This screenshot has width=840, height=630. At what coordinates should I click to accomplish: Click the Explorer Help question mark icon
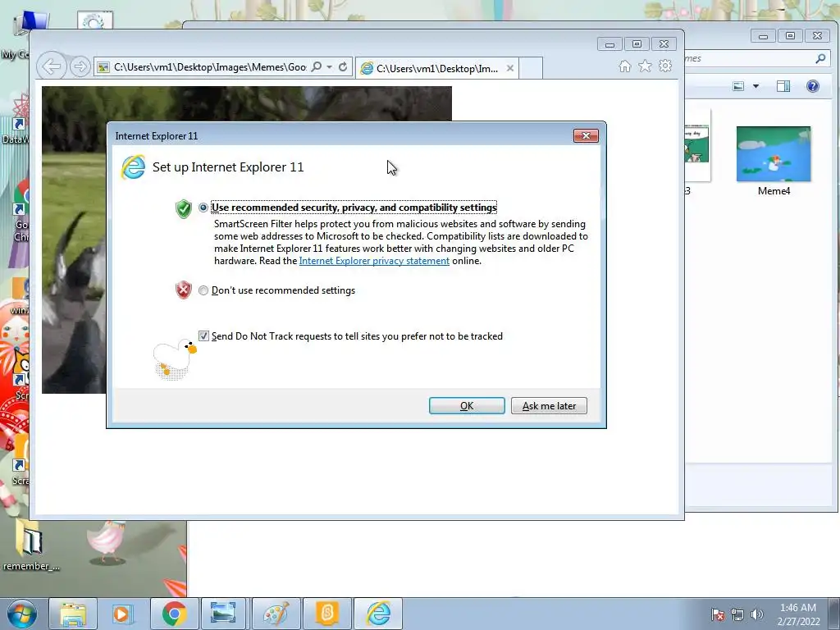(813, 86)
